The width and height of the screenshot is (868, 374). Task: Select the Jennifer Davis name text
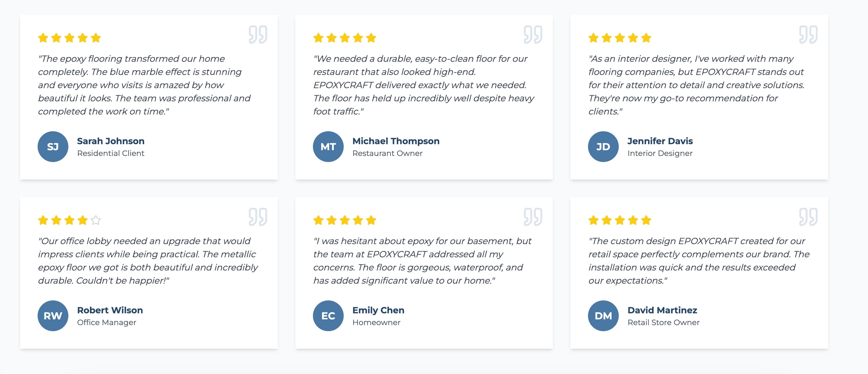click(660, 141)
